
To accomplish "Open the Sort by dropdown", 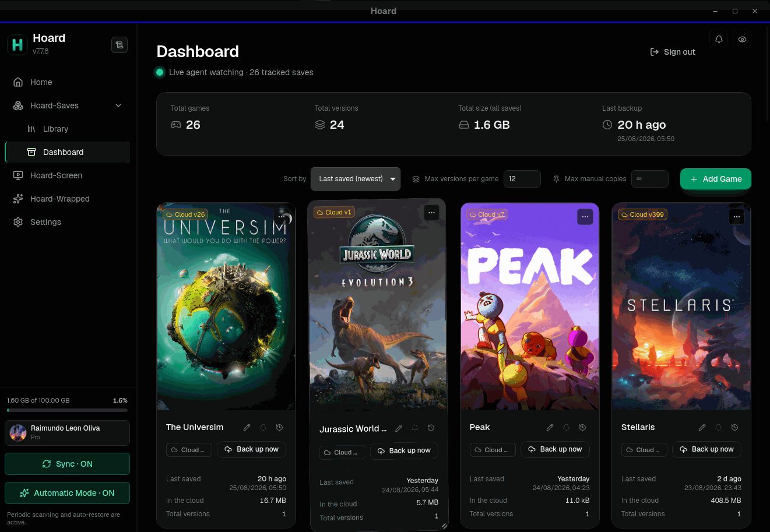I will 356,179.
